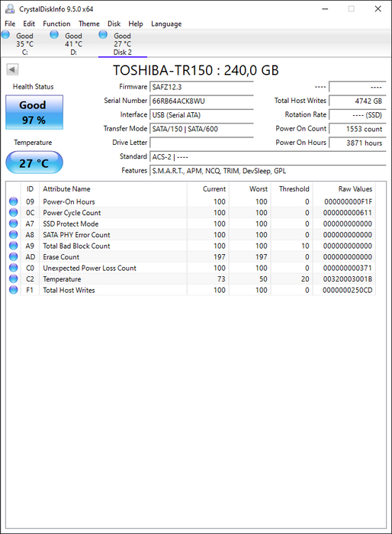Click the F1 Total Host Writes row orb

13,290
